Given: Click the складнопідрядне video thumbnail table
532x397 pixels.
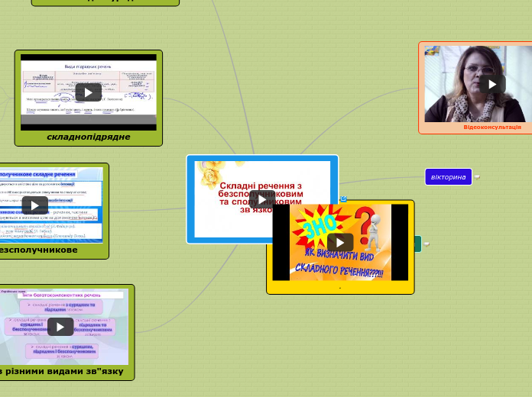Looking at the screenshot, I should 89,82.
